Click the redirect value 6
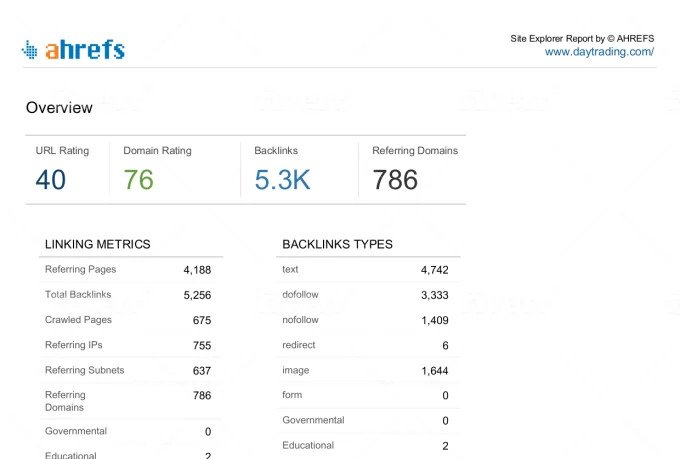The image size is (680, 459). coord(445,345)
